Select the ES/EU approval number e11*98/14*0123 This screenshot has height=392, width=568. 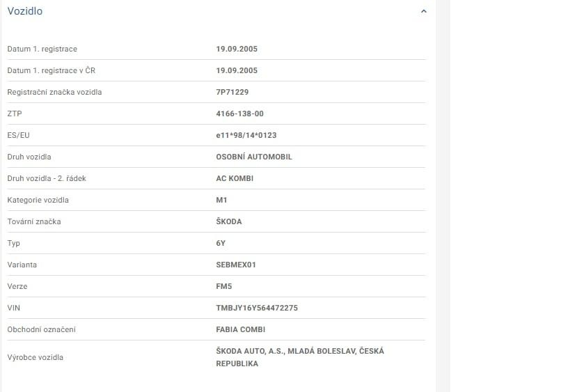click(x=246, y=135)
